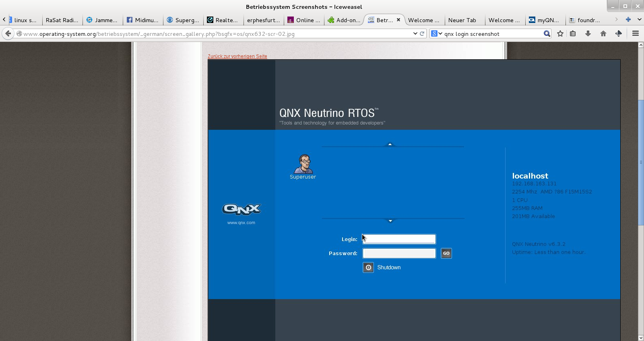644x341 pixels.
Task: Close the active Betr... tab
Action: [x=398, y=20]
